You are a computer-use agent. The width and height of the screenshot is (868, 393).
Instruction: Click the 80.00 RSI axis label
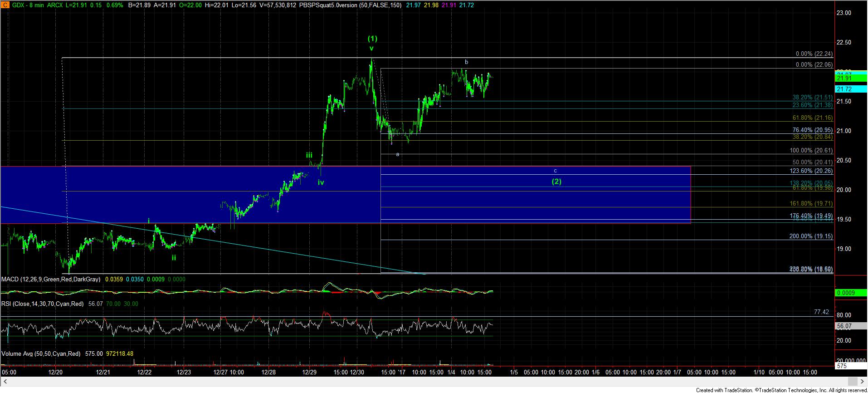(x=844, y=315)
